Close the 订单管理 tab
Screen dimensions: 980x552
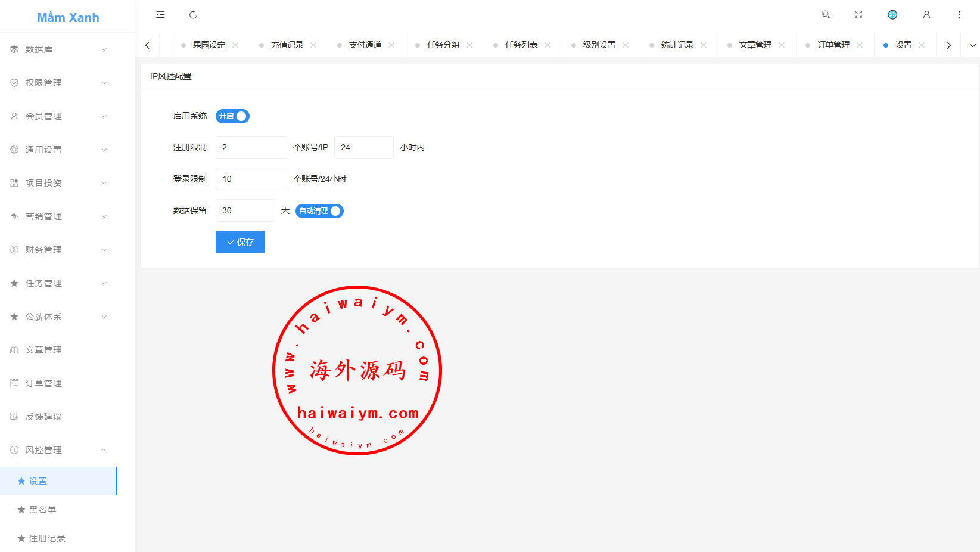860,45
